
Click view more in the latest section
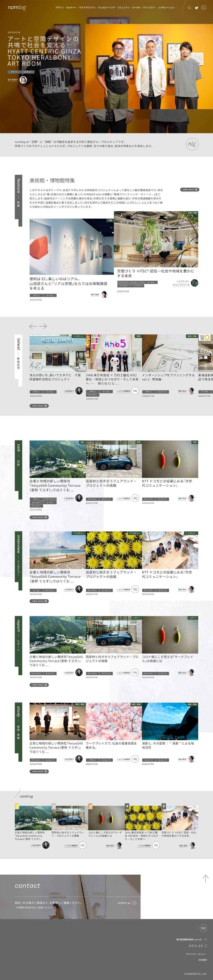pyautogui.click(x=39, y=405)
